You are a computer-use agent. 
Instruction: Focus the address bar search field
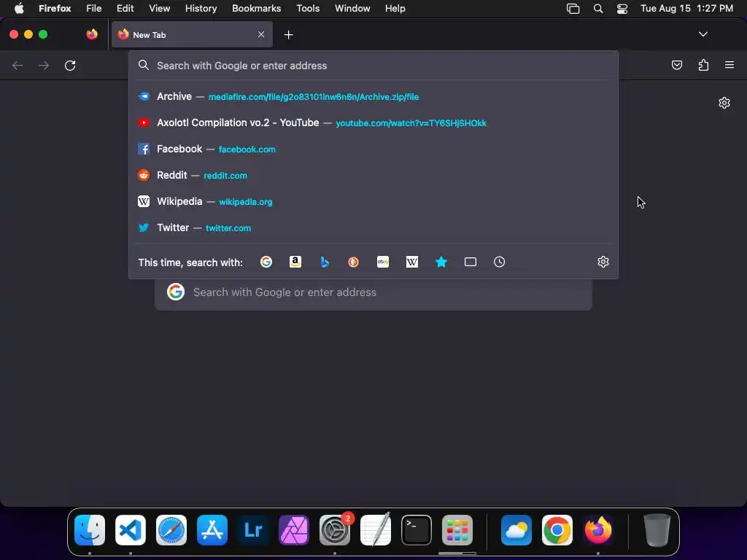pos(373,66)
